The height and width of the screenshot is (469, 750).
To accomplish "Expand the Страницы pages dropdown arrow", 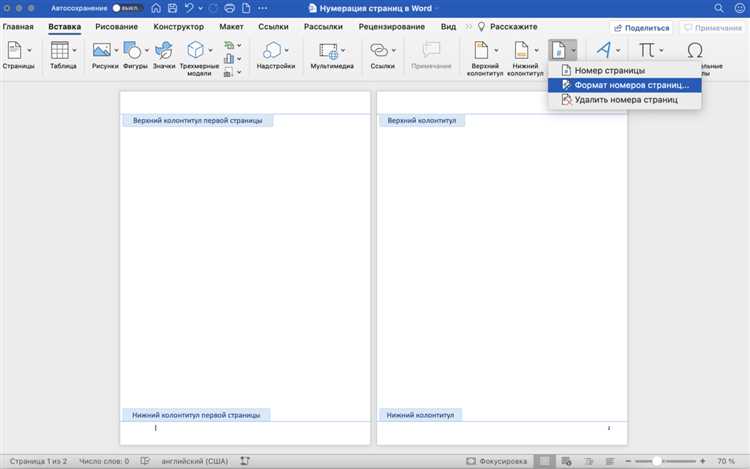I will tap(30, 50).
